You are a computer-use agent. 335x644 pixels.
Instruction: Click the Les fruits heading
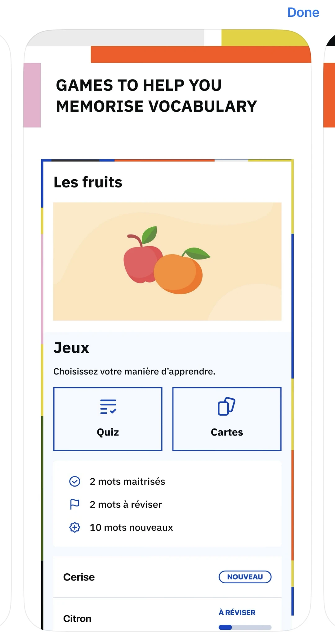[x=88, y=182]
